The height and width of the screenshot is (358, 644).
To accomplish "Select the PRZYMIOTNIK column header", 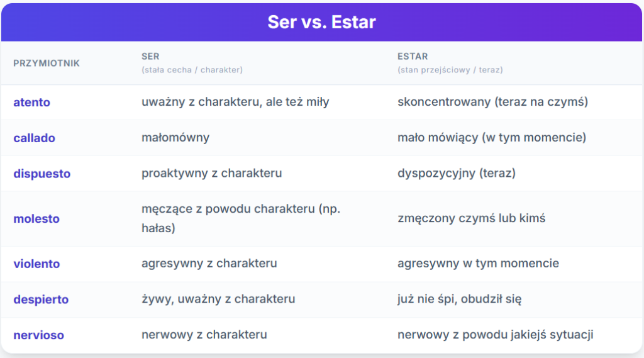I will pyautogui.click(x=47, y=64).
